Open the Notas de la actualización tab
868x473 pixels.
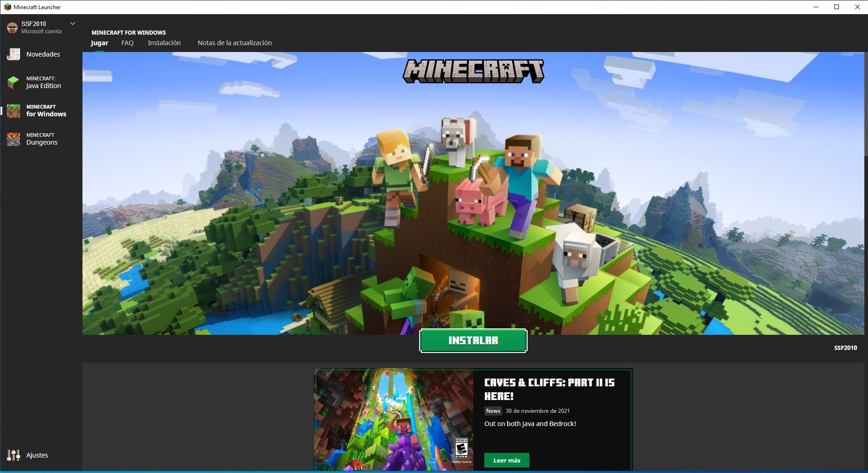[235, 43]
